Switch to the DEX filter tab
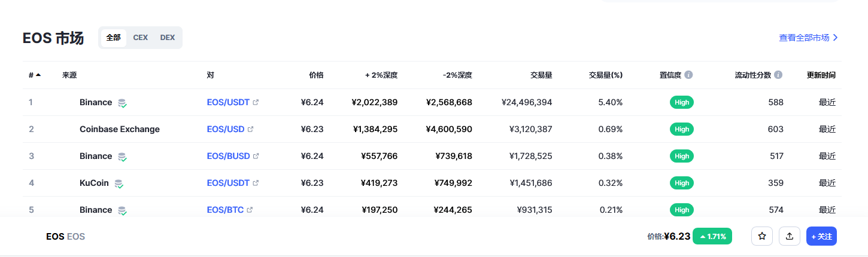868x257 pixels. [168, 37]
